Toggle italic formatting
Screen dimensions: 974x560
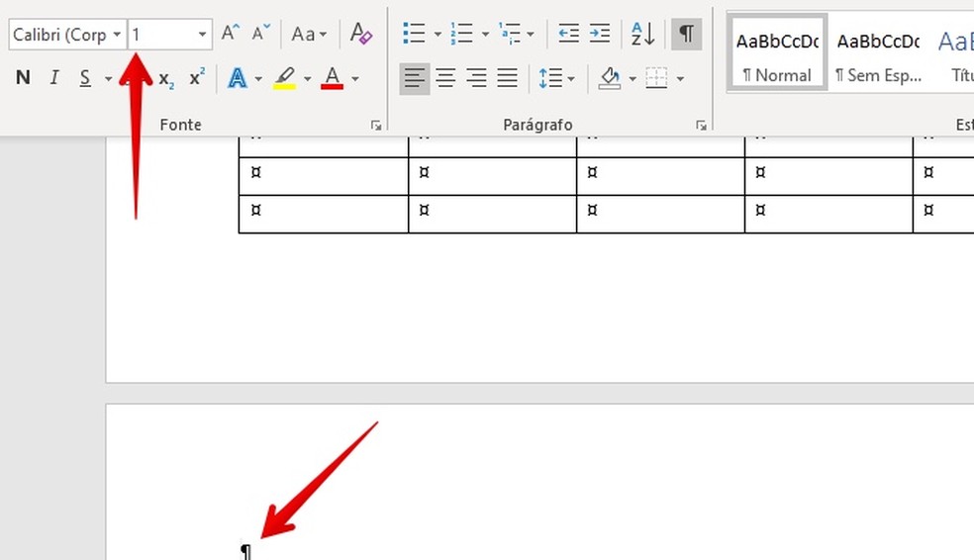(x=54, y=77)
